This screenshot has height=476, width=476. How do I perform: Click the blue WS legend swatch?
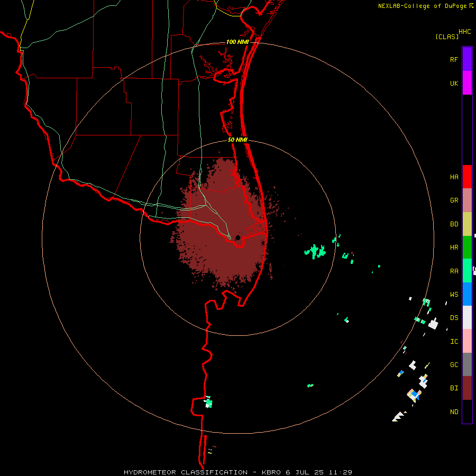tap(467, 294)
